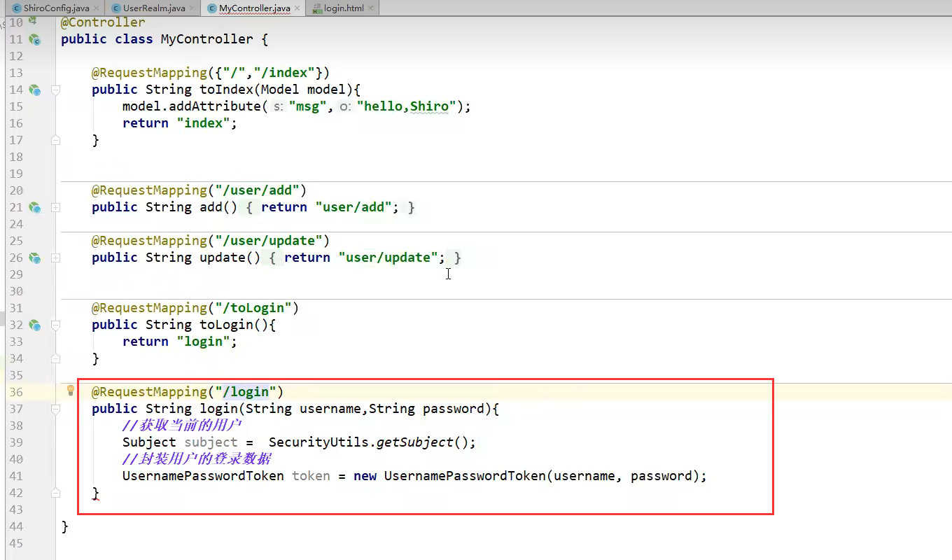This screenshot has width=952, height=560.
Task: Switch to the ShiroConfig.java tab
Action: click(56, 8)
